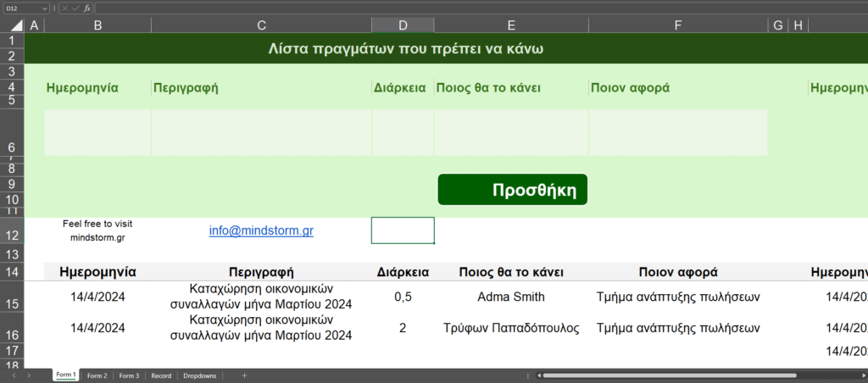Select the Dropdowns sheet tab
The width and height of the screenshot is (868, 383).
pyautogui.click(x=200, y=375)
